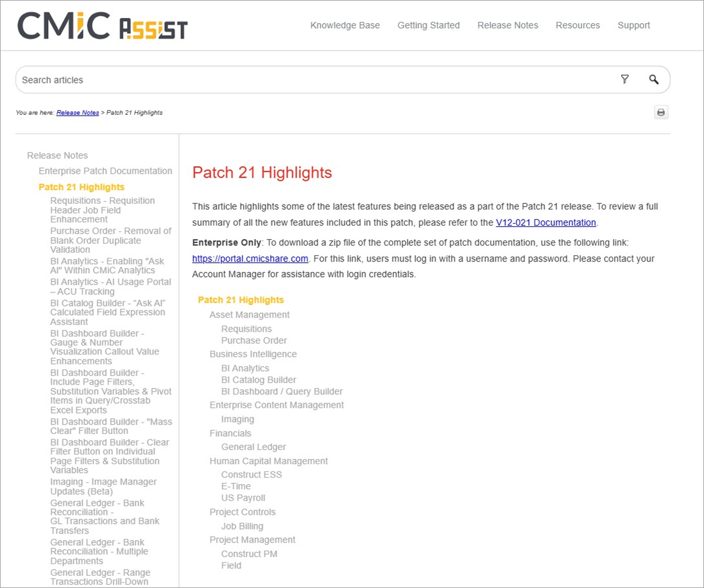Click Asset Management in the contents list
The height and width of the screenshot is (588, 704).
(249, 314)
